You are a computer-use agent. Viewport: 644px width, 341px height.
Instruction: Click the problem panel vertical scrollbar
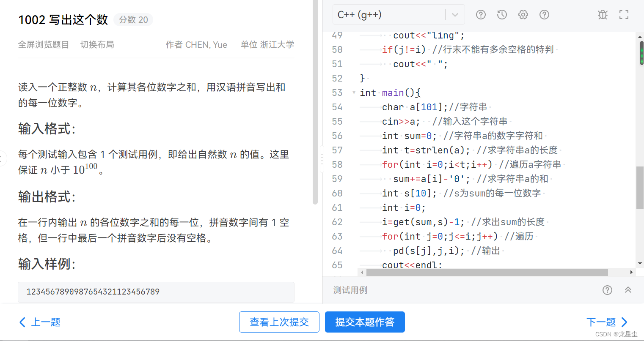[315, 102]
